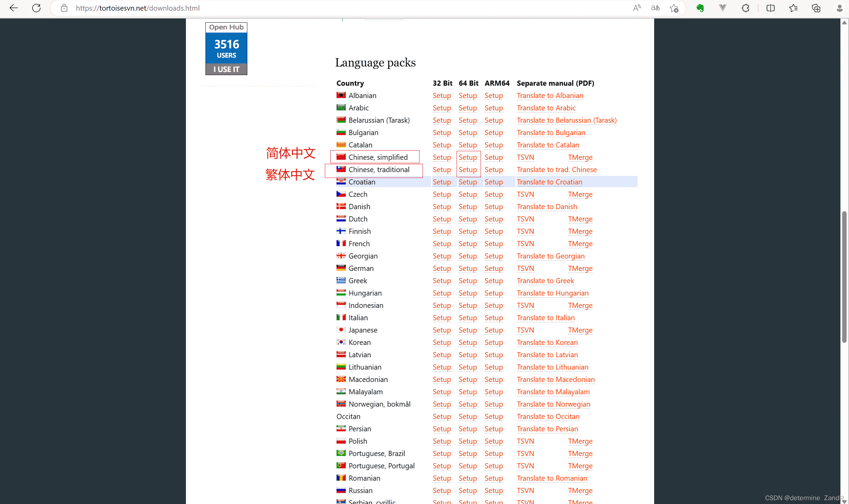Open Translate to Korean manual
This screenshot has height=504, width=849.
[547, 342]
